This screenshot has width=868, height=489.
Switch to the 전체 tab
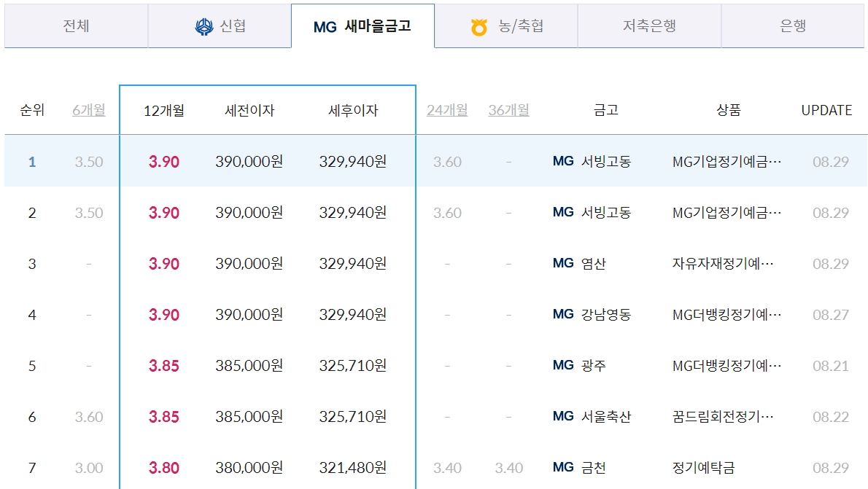[x=77, y=26]
